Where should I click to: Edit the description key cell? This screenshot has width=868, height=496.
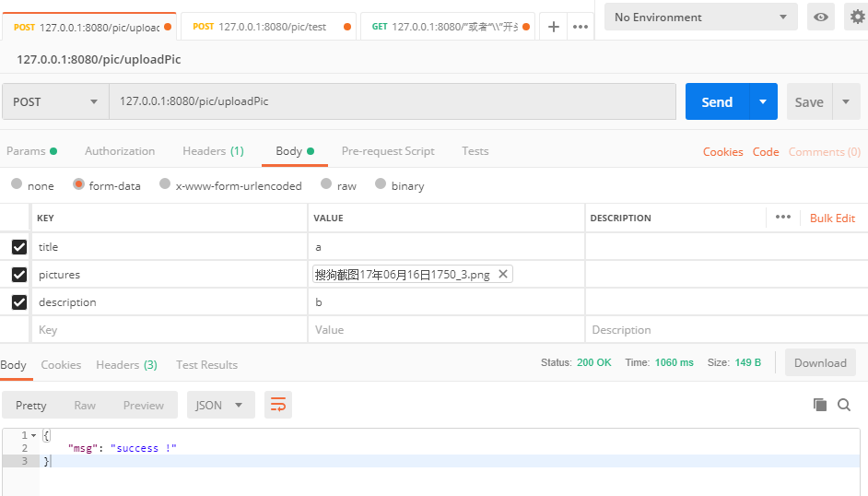169,302
